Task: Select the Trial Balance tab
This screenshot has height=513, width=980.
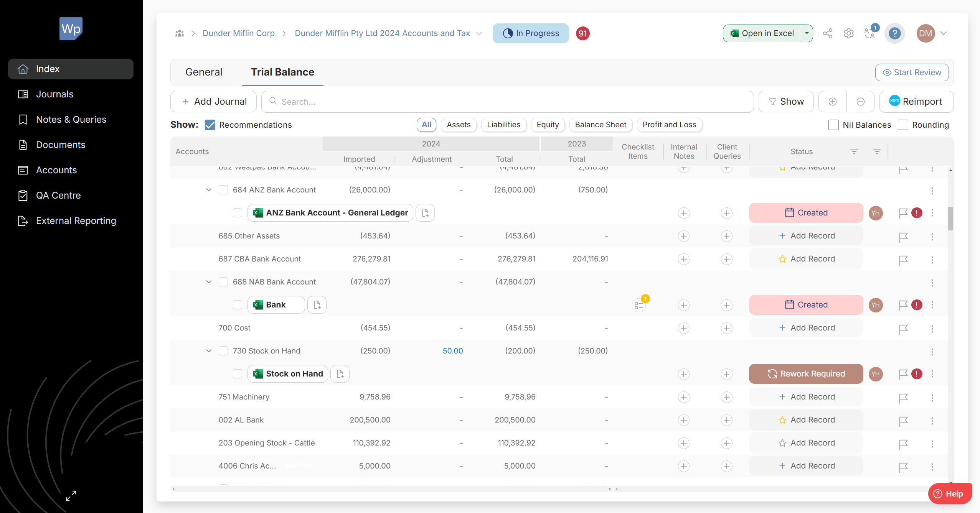Action: click(x=282, y=72)
